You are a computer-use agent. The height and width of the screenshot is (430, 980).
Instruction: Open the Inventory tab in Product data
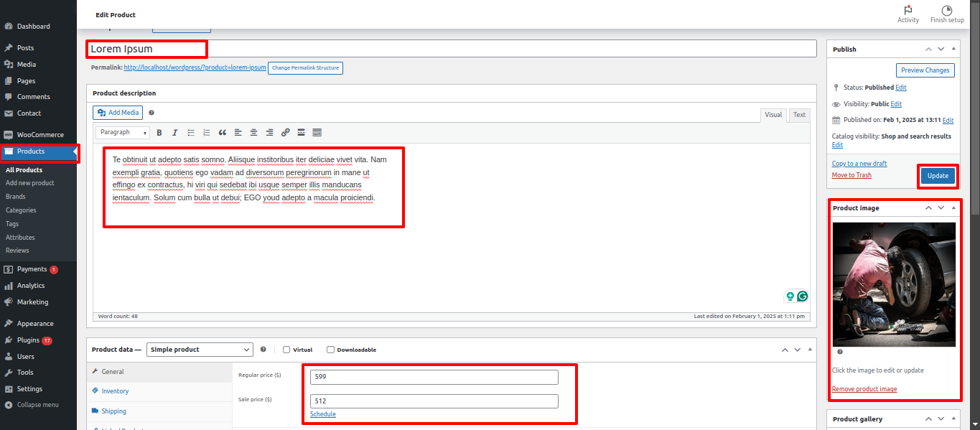point(115,391)
